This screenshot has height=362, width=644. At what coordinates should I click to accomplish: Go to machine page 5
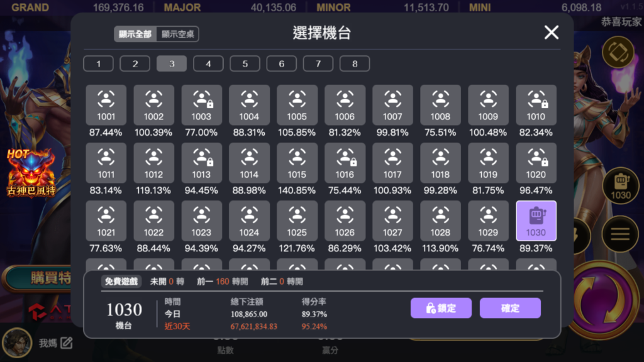point(245,63)
